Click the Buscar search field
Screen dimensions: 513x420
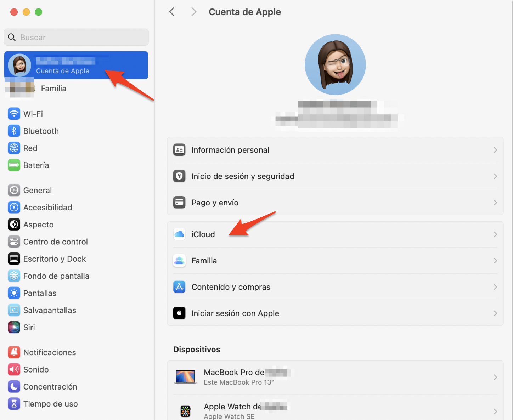point(76,37)
